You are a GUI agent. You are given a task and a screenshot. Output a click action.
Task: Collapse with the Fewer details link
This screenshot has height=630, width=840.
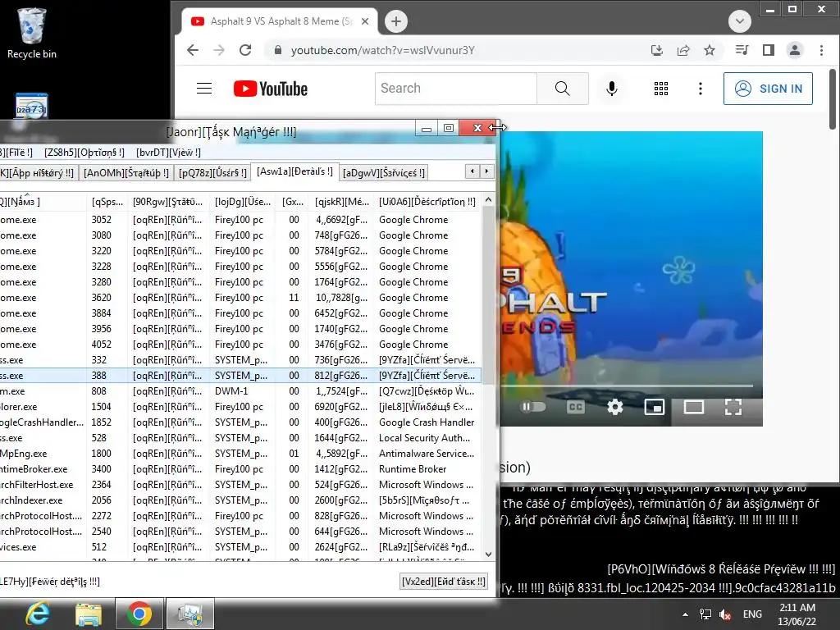(50, 582)
